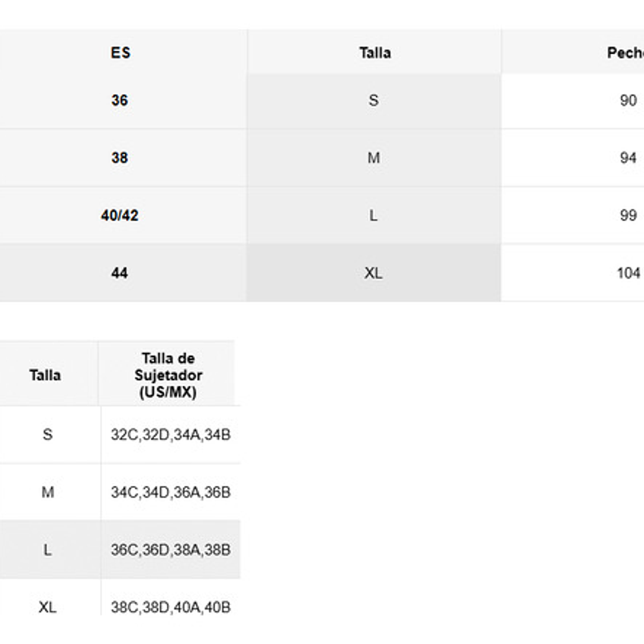Select the 34C,34D,36A,36B bra size cell
This screenshot has height=644, width=644.
[171, 492]
